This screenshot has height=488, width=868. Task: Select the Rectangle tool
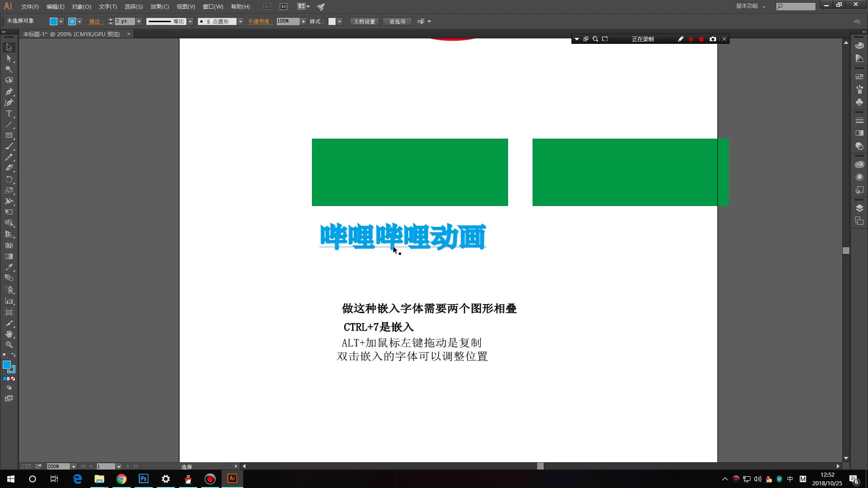(x=9, y=135)
